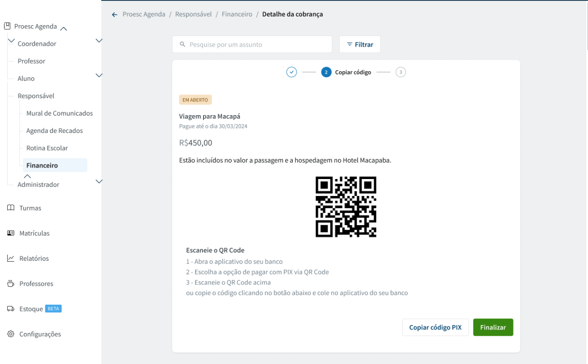
Task: Click the 'Viagem para Macapá' title
Action: [209, 116]
